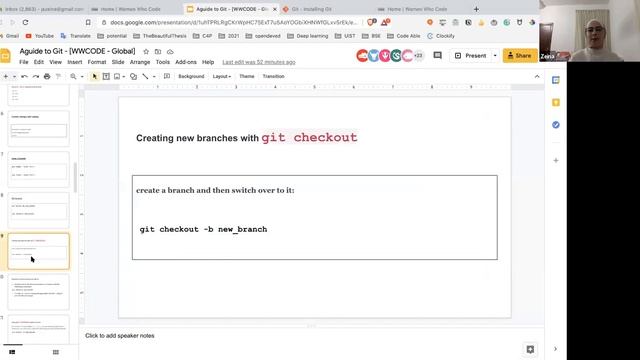Viewport: 640px width, 360px height.
Task: Click the add comment toolbar icon
Action: 167,76
